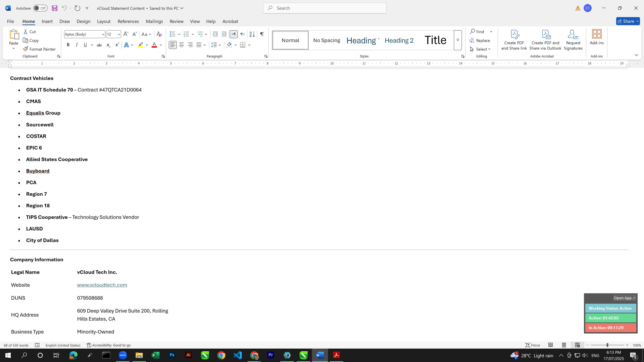Clear all formatting icon
Screen dimensions: 644x362
159,34
